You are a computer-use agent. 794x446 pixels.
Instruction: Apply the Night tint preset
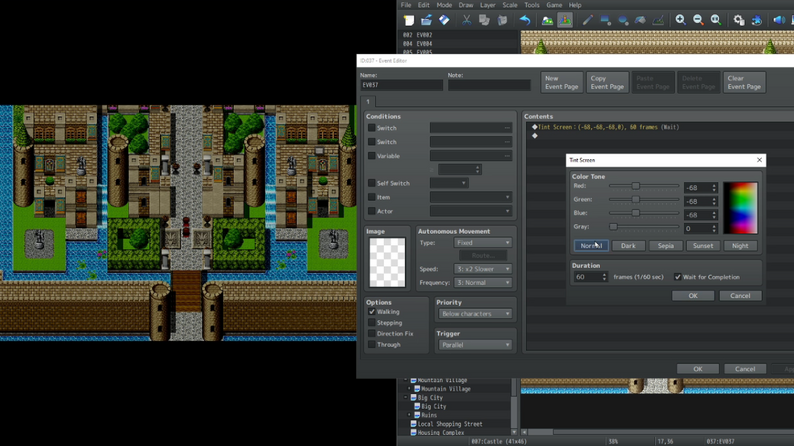click(x=740, y=246)
